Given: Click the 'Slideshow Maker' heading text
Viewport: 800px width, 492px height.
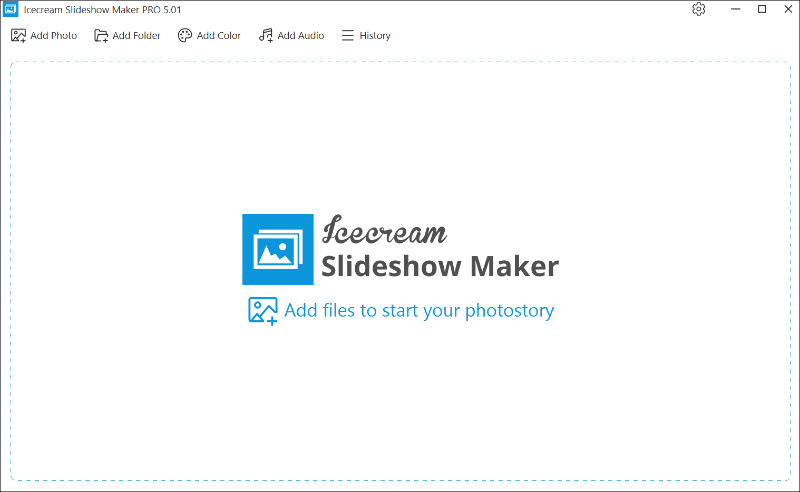Looking at the screenshot, I should (440, 266).
